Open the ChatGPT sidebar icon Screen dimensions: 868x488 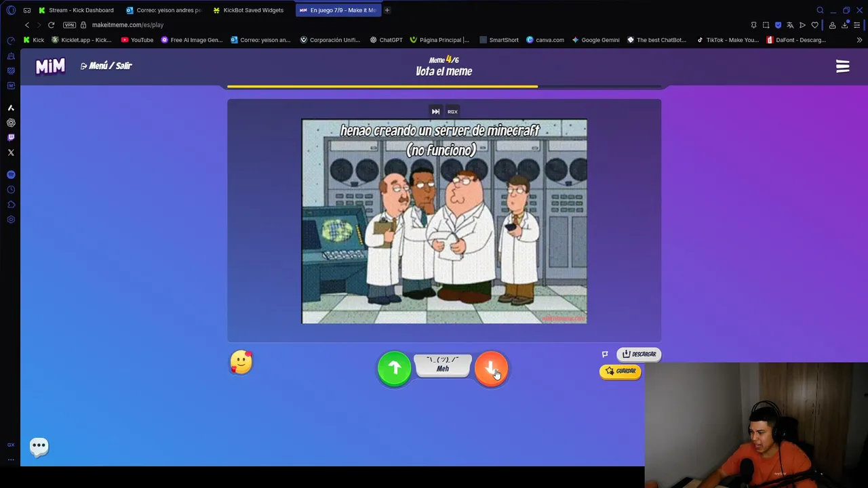click(x=11, y=123)
